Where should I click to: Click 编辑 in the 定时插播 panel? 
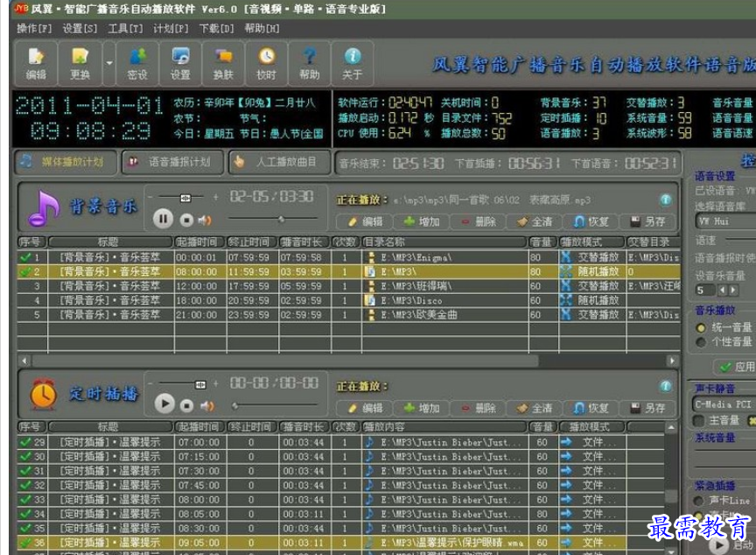click(366, 408)
